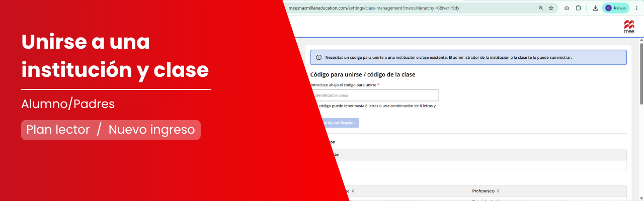Click the 'Plan lector / Nuevo ingreso' badge
This screenshot has width=644, height=201.
click(111, 130)
